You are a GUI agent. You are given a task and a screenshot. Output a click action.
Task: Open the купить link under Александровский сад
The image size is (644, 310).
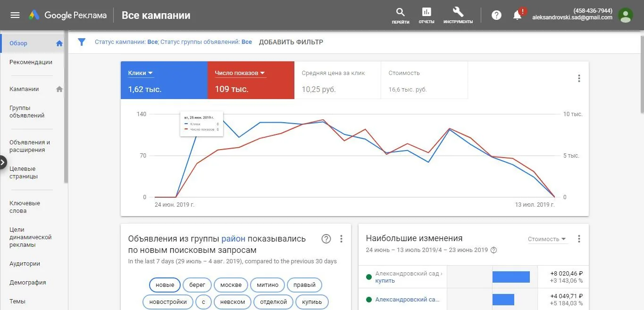pos(385,281)
